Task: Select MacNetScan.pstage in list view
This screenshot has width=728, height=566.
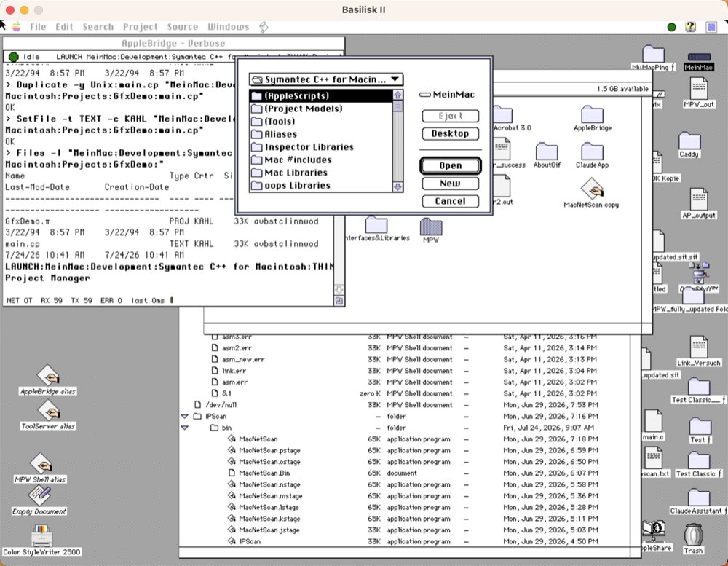Action: (x=269, y=450)
